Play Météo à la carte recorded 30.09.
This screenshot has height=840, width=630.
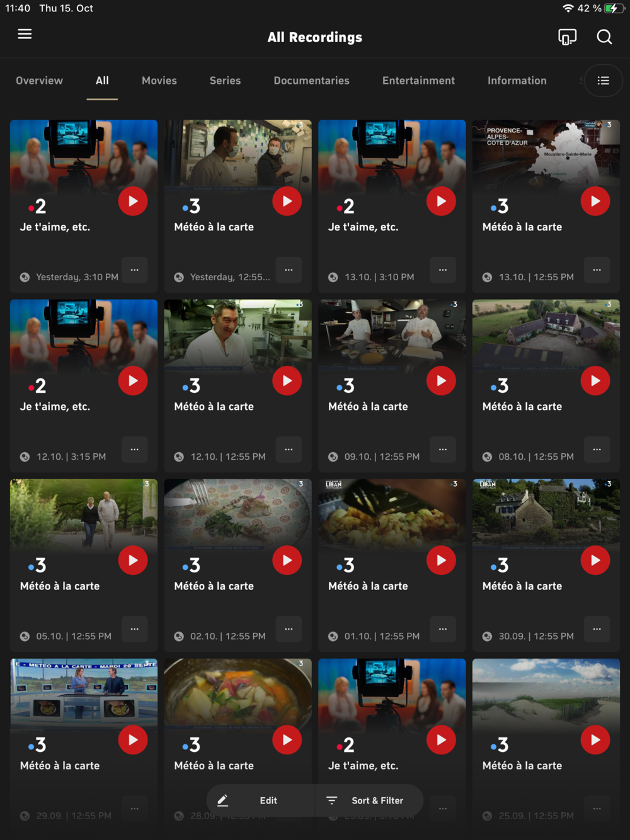click(595, 560)
